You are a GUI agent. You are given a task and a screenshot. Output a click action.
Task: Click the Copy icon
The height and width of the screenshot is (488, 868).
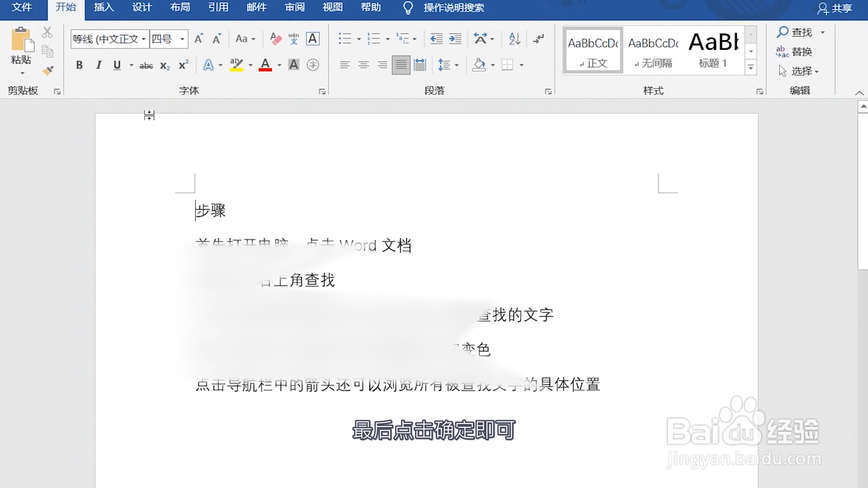(x=47, y=52)
